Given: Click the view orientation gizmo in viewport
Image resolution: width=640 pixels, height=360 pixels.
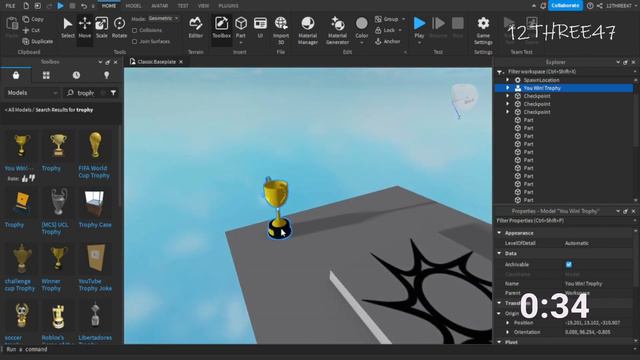Looking at the screenshot, I should click(464, 99).
